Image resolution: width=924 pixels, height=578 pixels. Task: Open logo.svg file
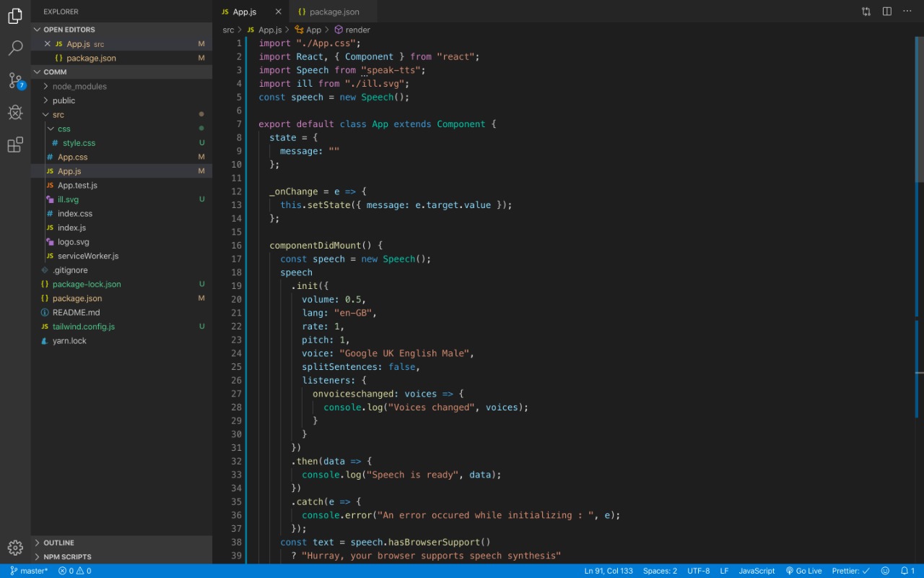coord(121,241)
